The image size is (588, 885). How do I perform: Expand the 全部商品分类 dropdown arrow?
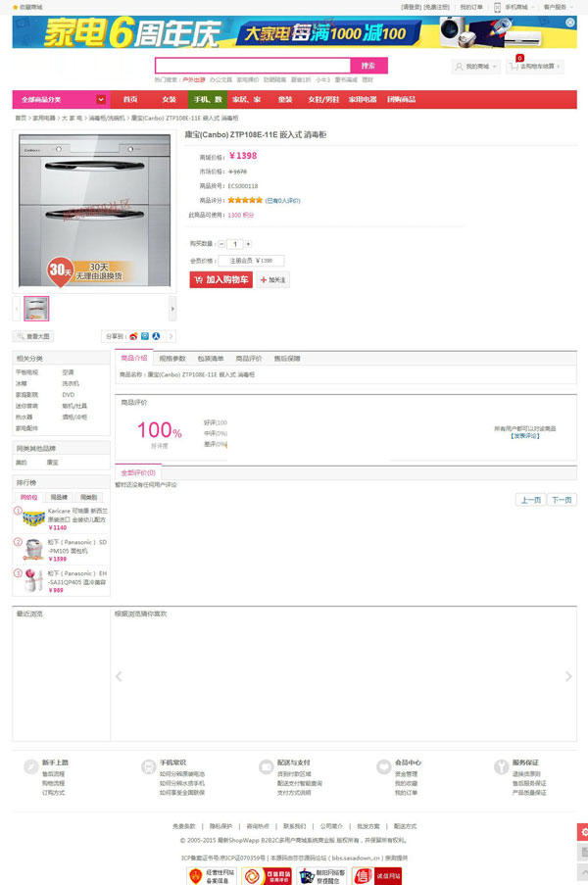(100, 99)
